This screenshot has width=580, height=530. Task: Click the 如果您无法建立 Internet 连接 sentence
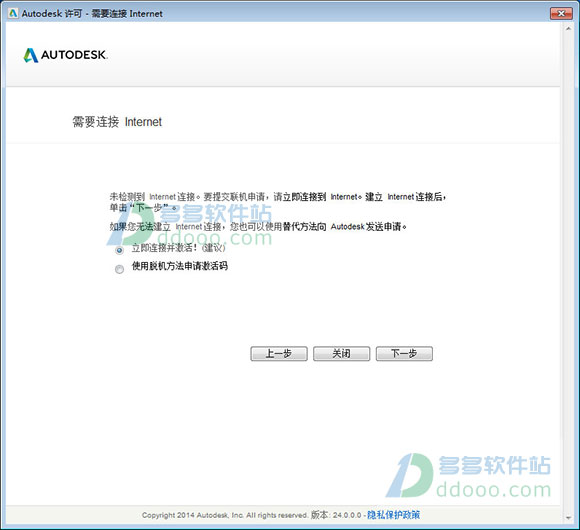pyautogui.click(x=258, y=226)
